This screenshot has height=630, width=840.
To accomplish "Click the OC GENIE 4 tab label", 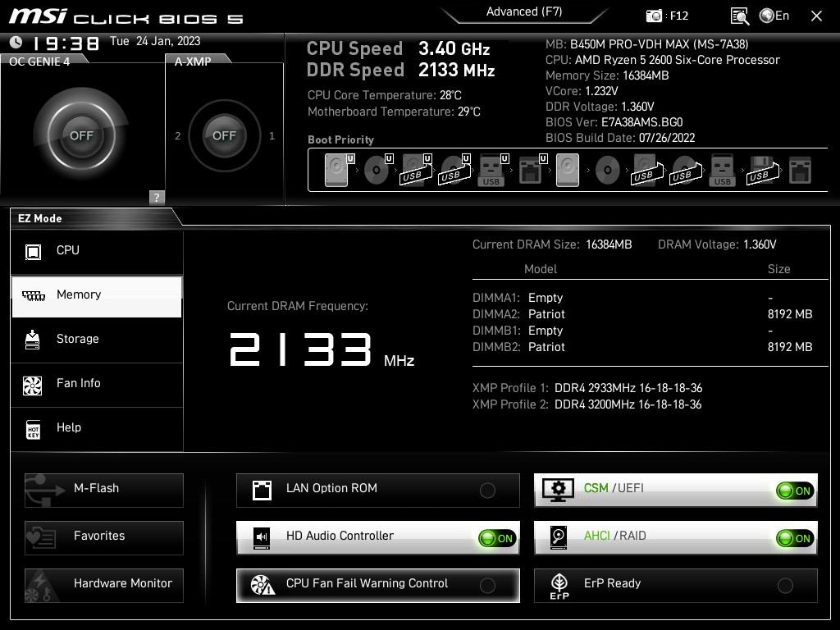I will tap(39, 62).
